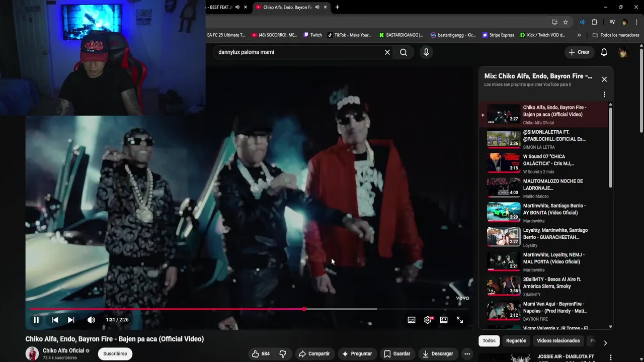Open a new browser tab
The image size is (644, 362).
(x=337, y=7)
